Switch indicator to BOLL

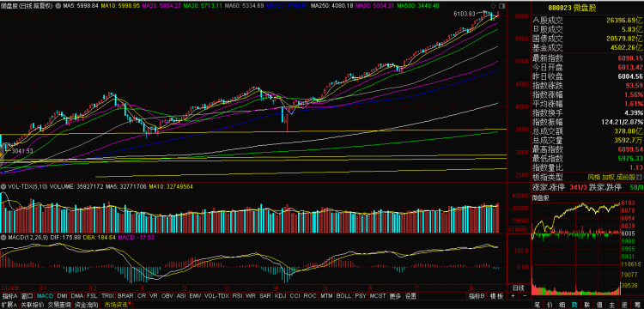pyautogui.click(x=343, y=296)
